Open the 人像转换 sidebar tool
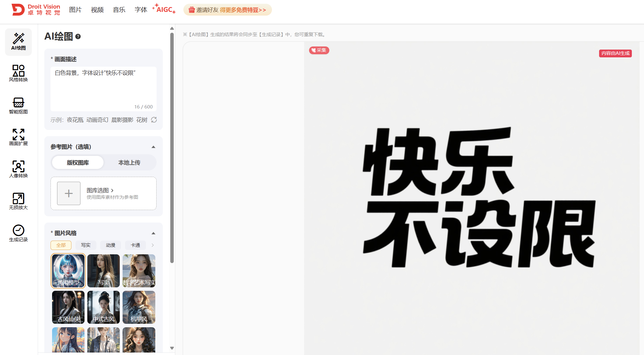 click(18, 170)
